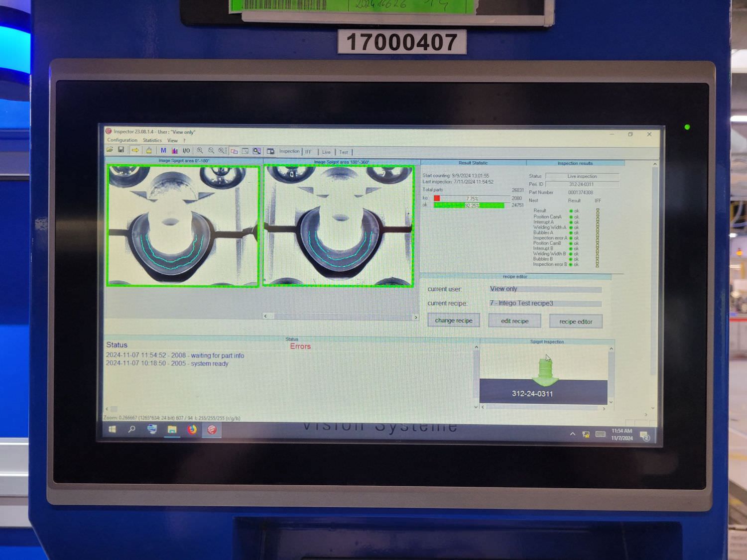Click the zoom out magnifier icon
This screenshot has width=747, height=560.
point(211,150)
